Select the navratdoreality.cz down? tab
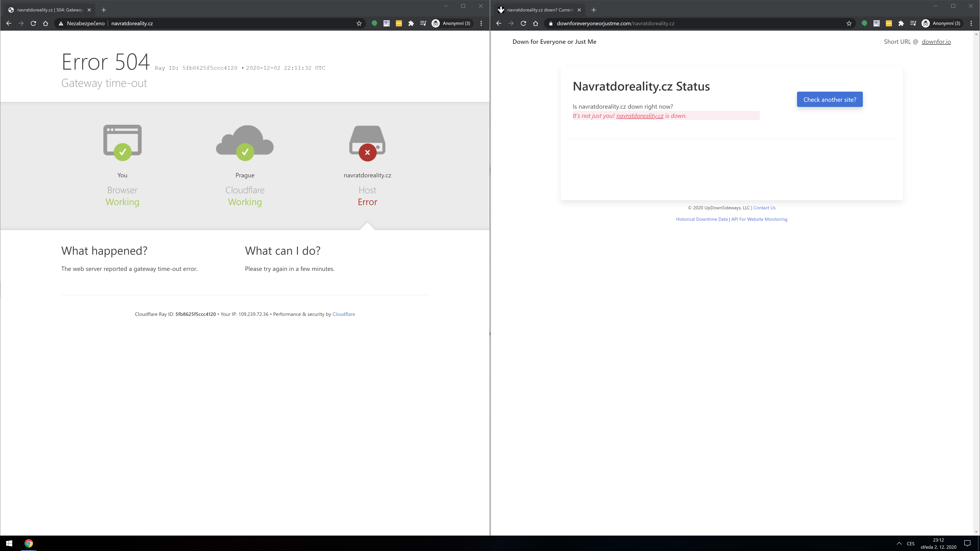Screen dimensions: 980x551 [539, 10]
